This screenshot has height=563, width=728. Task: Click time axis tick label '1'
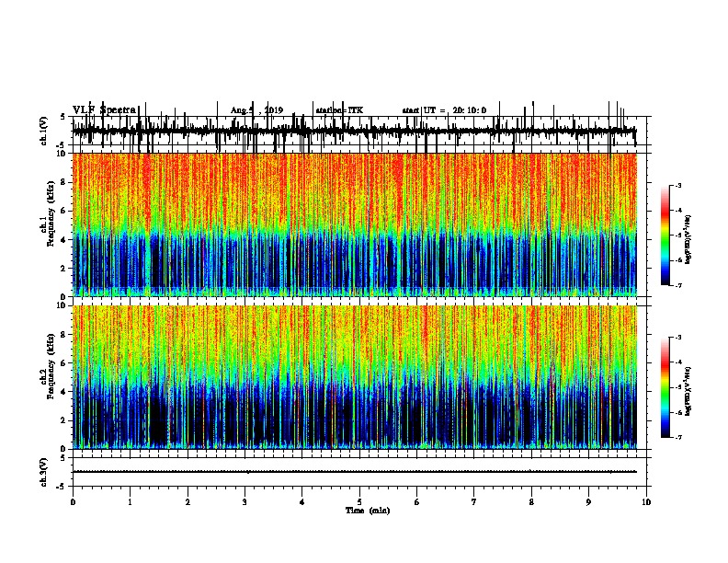130,502
